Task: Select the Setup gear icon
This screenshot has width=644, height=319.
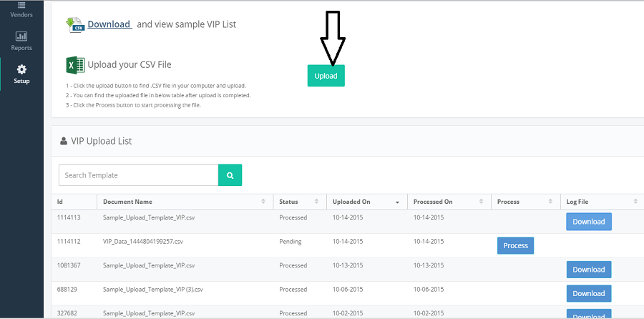Action: (21, 69)
